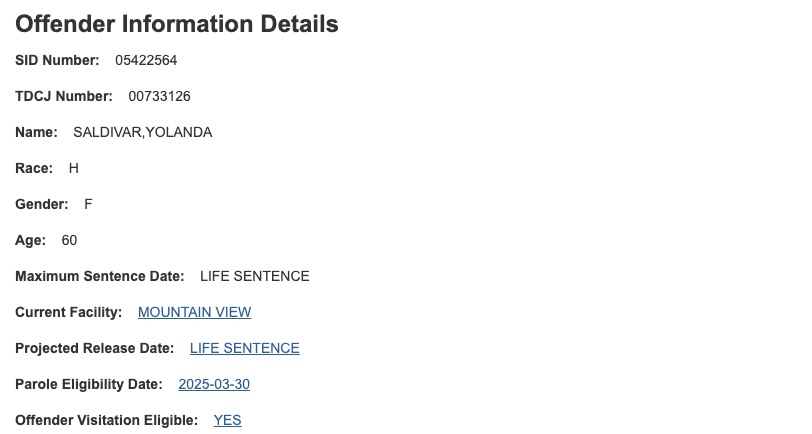This screenshot has height=434, width=812.
Task: Click the Maximum Sentence Date label
Action: [99, 276]
